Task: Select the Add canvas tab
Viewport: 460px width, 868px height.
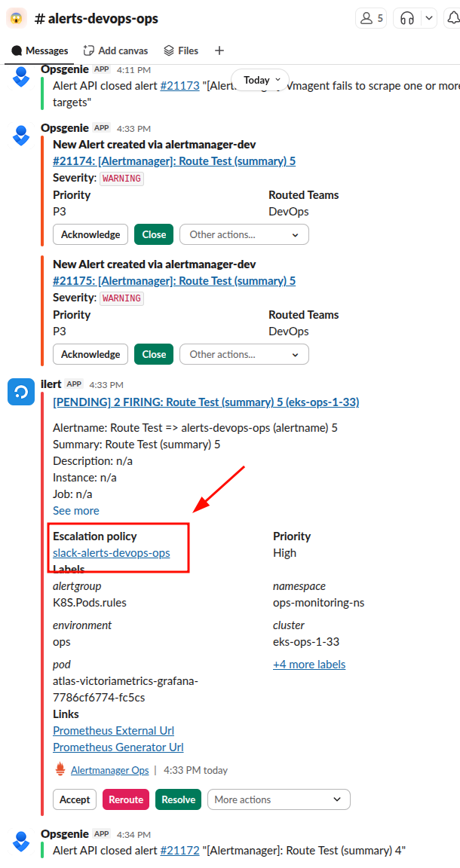Action: (115, 50)
